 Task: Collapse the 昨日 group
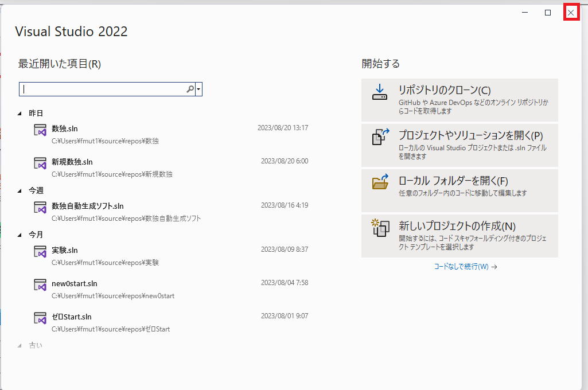[x=20, y=113]
